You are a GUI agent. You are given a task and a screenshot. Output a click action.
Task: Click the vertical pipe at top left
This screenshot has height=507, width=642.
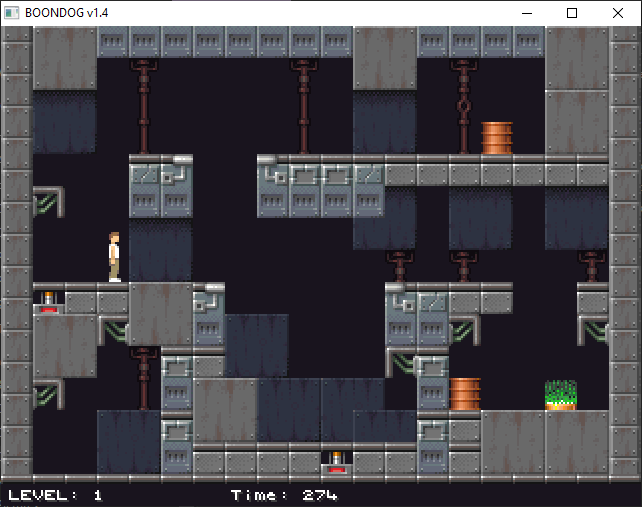click(144, 106)
